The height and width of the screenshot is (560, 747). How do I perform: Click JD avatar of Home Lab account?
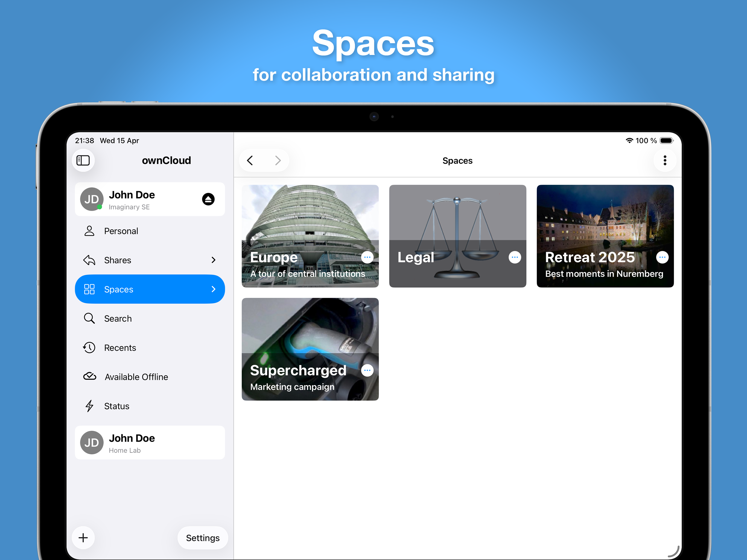tap(92, 442)
